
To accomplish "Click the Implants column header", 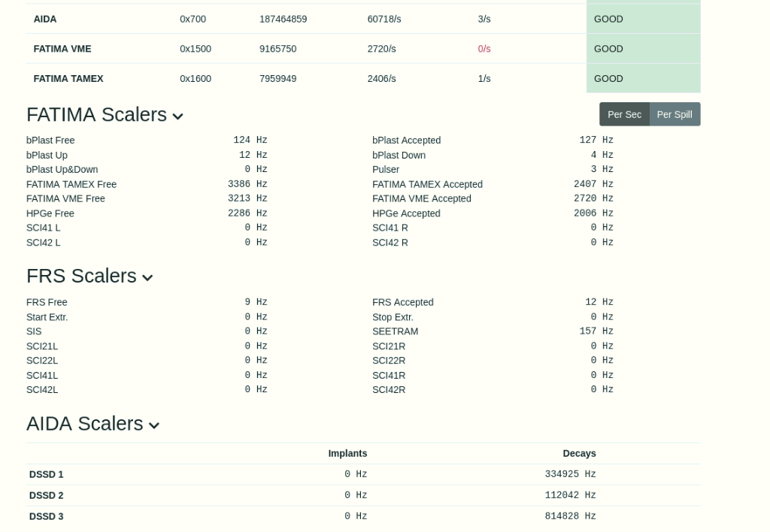I will [x=347, y=453].
